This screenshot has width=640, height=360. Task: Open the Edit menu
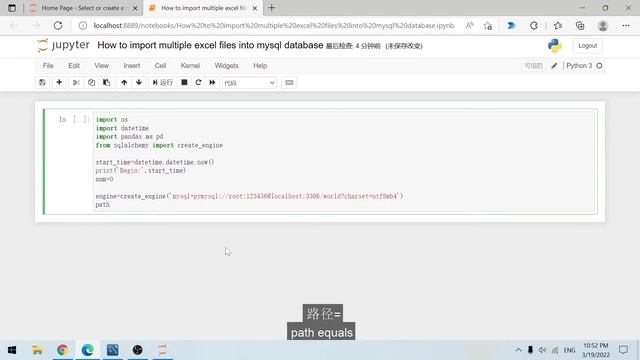point(74,66)
